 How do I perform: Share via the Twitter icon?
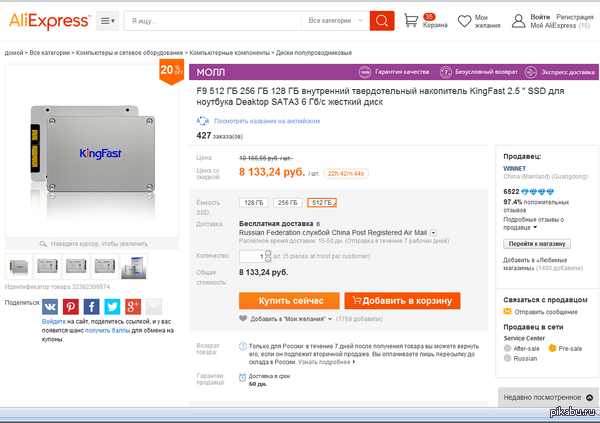[x=112, y=307]
